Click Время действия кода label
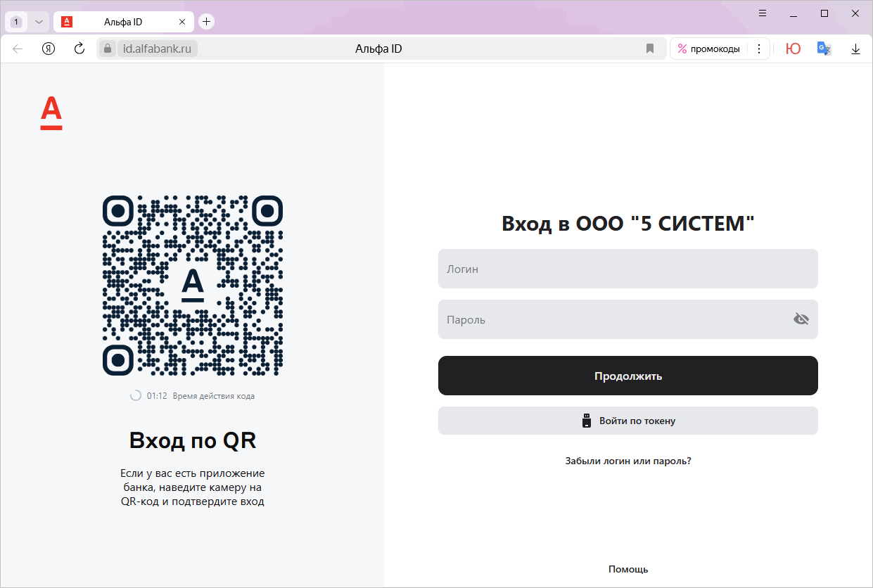This screenshot has width=873, height=588. tap(214, 396)
